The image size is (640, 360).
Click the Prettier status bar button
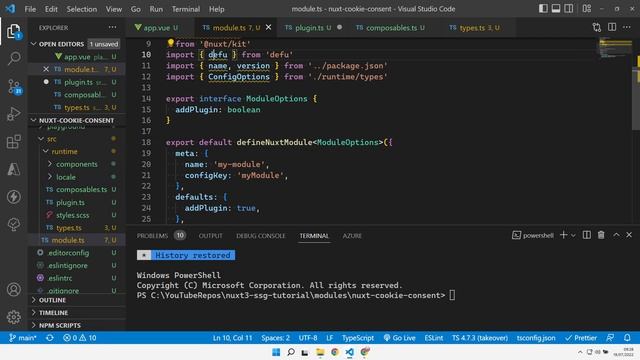point(581,338)
